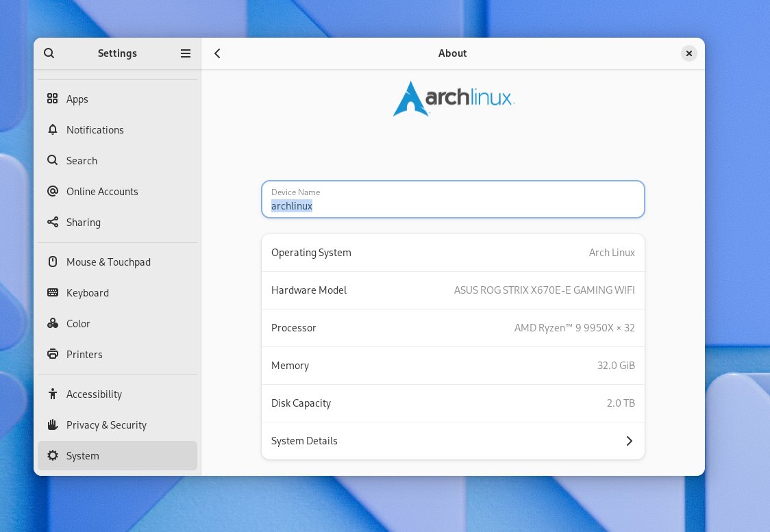Viewport: 770px width, 532px height.
Task: Click the Color circles icon in sidebar
Action: tap(53, 323)
